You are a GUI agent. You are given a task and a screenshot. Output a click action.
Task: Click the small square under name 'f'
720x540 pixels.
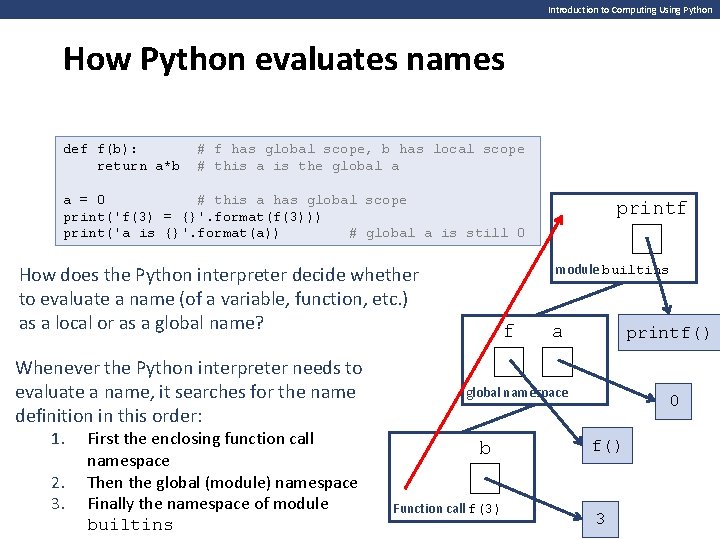509,362
